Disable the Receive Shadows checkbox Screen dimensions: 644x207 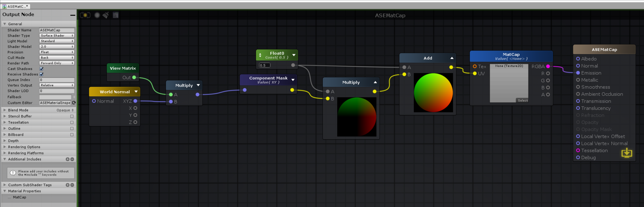(x=42, y=74)
